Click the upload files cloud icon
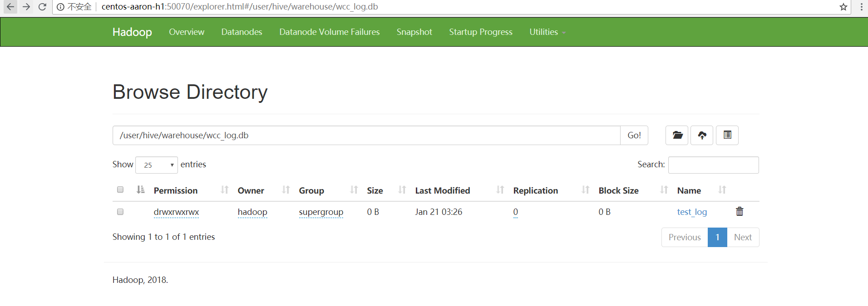The width and height of the screenshot is (868, 306). (x=702, y=135)
